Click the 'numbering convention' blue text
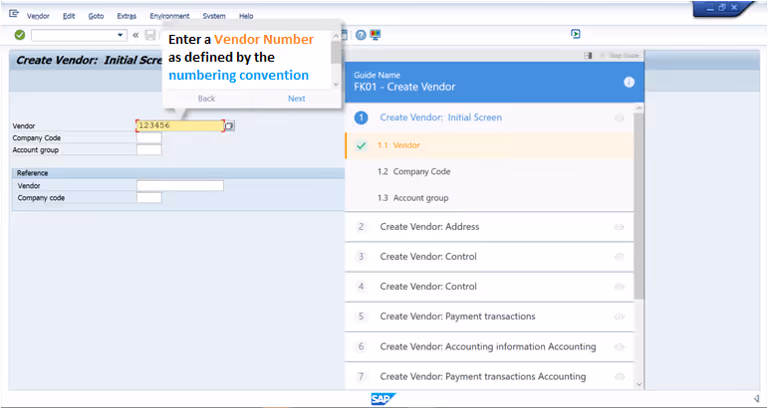Viewport: 768px width, 408px height. (x=239, y=75)
